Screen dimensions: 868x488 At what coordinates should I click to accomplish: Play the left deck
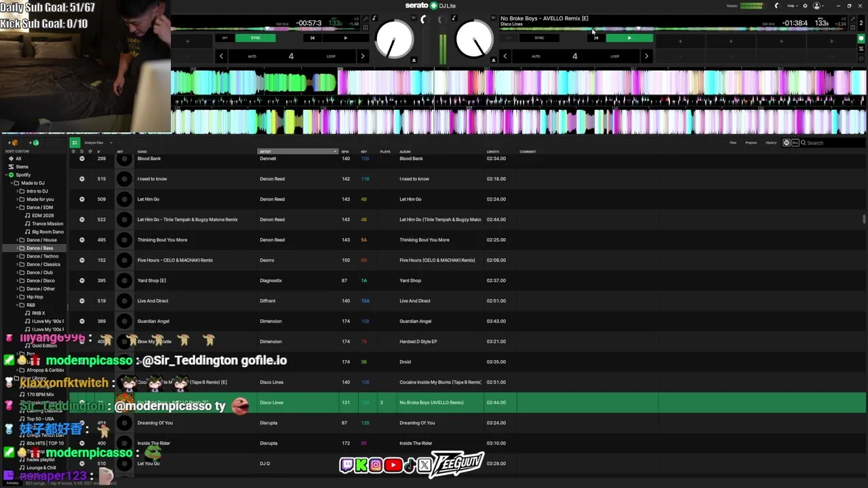[346, 38]
